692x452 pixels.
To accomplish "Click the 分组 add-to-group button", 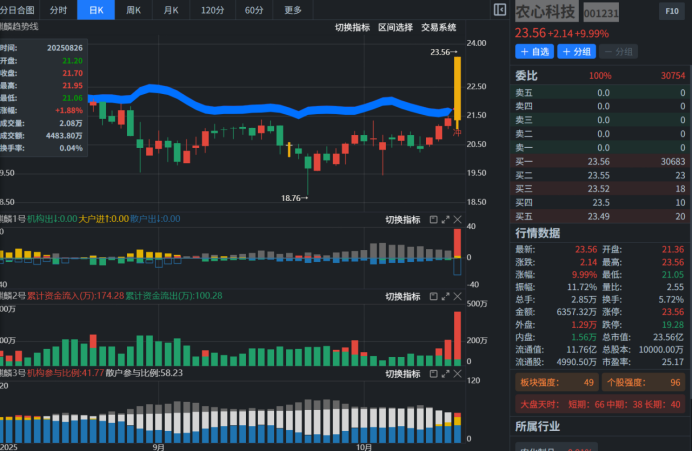I will click(576, 51).
